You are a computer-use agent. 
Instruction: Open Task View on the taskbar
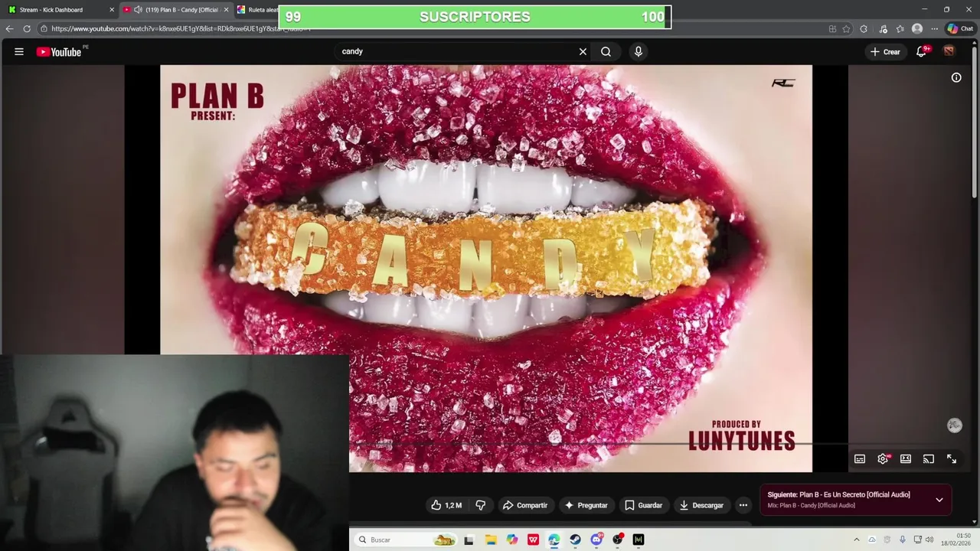click(x=469, y=540)
